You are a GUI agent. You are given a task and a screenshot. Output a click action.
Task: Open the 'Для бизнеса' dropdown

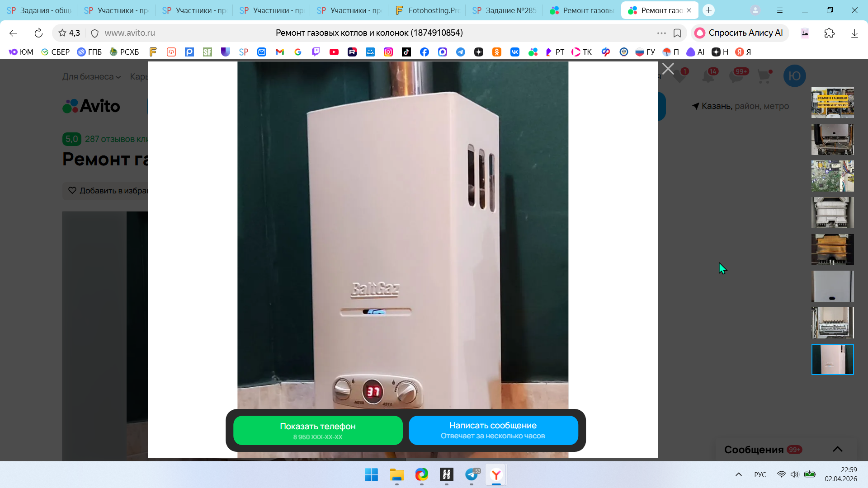91,77
